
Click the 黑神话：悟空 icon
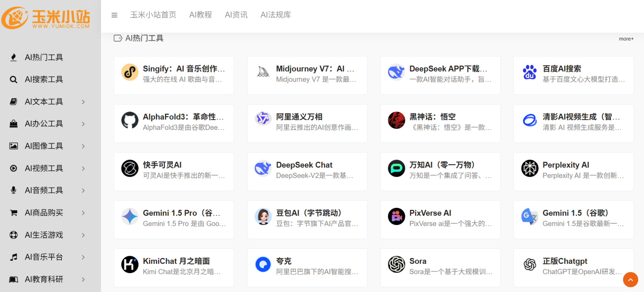pos(396,120)
